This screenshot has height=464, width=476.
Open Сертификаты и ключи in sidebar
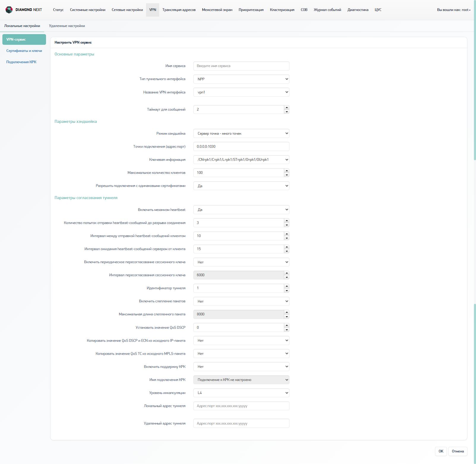(x=24, y=51)
